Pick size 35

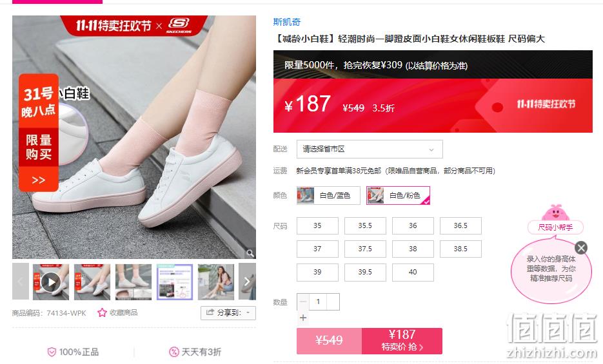click(317, 225)
